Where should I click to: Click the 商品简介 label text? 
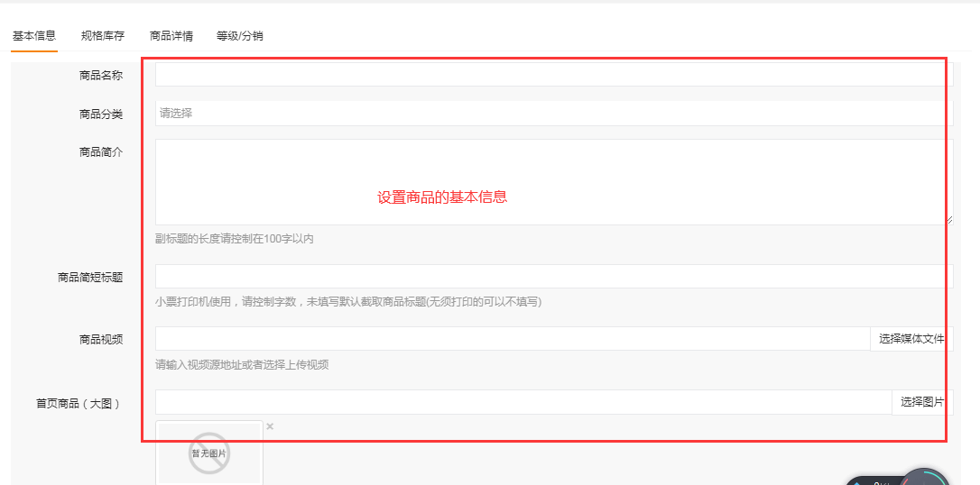[x=101, y=152]
